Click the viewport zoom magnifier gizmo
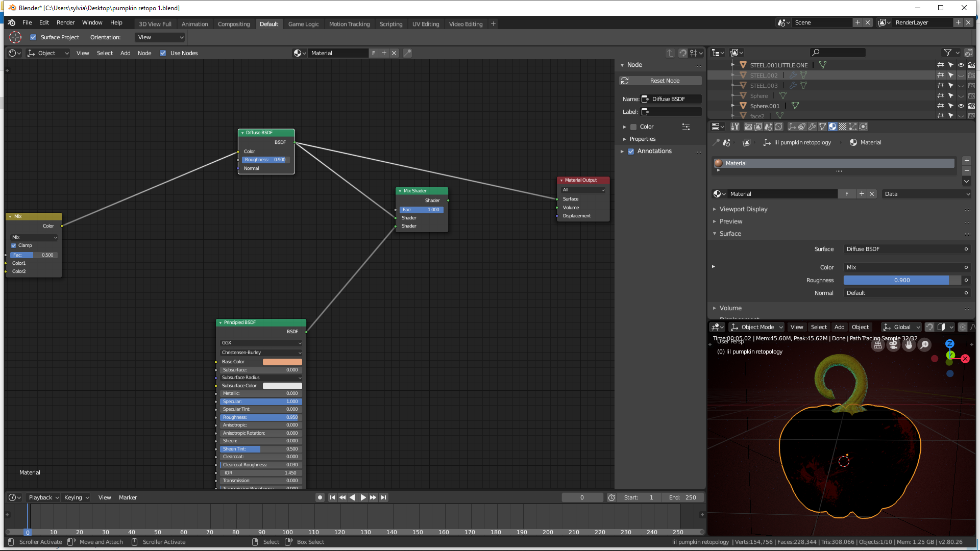980x551 pixels. pos(924,345)
